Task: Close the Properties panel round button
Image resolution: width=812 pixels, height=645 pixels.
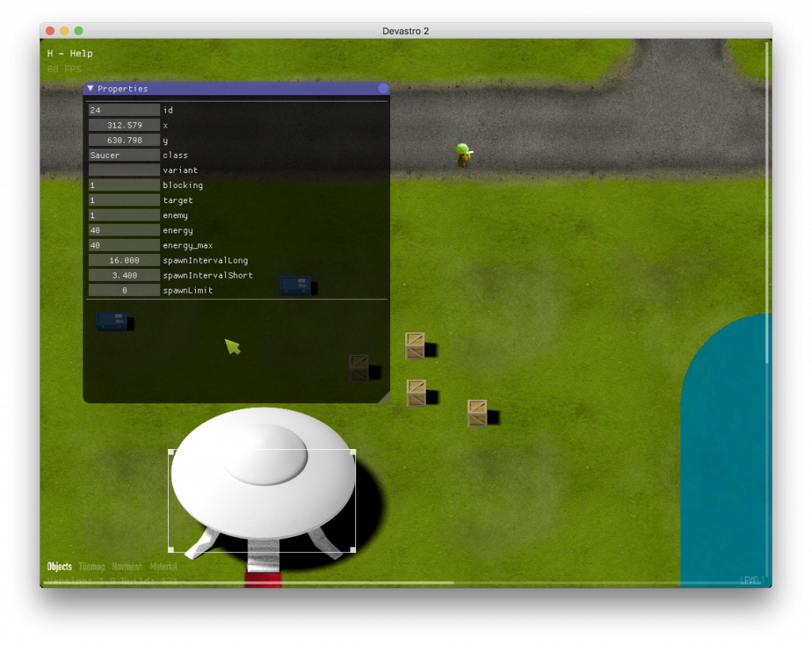Action: click(383, 89)
